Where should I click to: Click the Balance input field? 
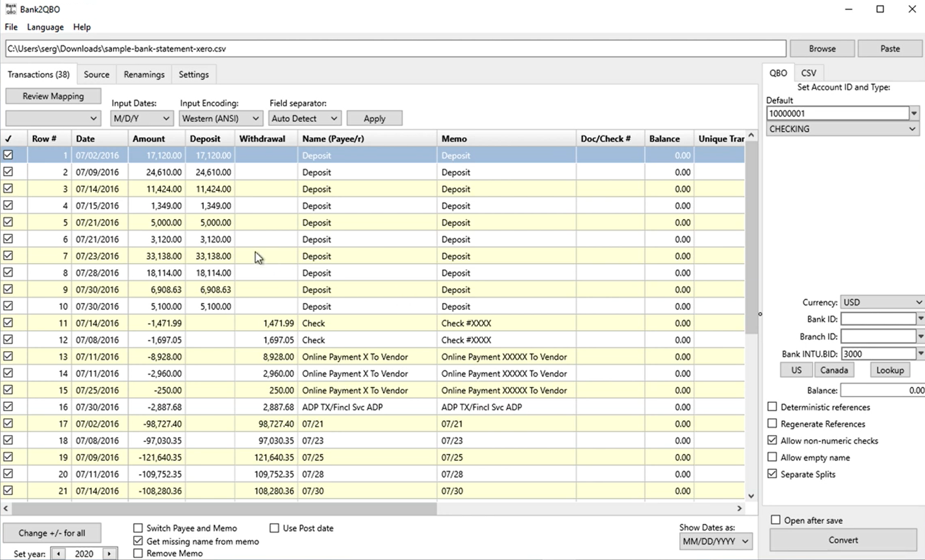[882, 390]
